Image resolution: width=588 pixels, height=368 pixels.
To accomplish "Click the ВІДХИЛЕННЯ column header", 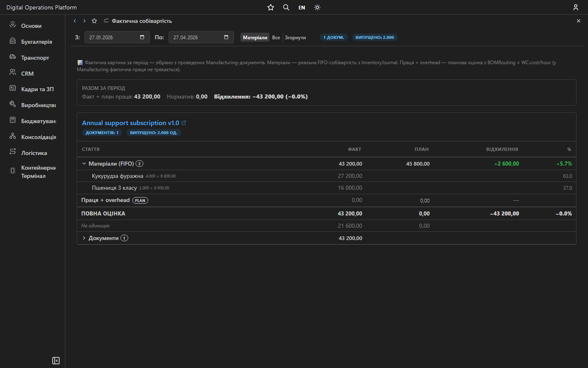I will [x=502, y=149].
